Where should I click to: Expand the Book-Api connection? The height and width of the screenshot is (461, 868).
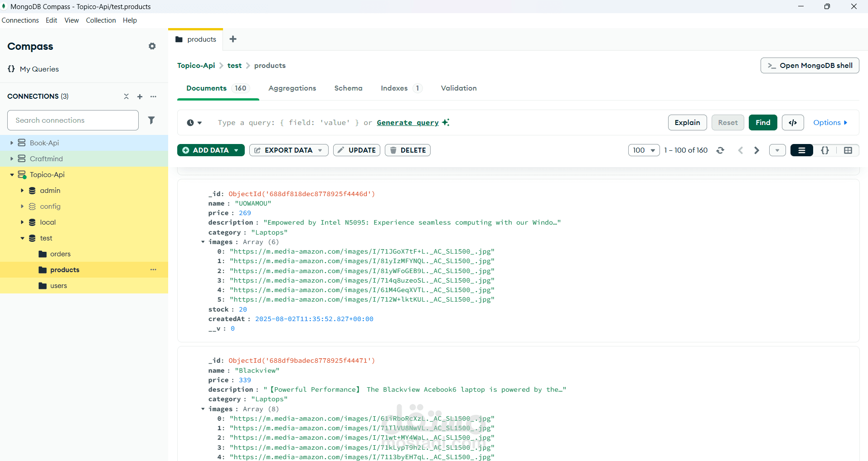12,143
